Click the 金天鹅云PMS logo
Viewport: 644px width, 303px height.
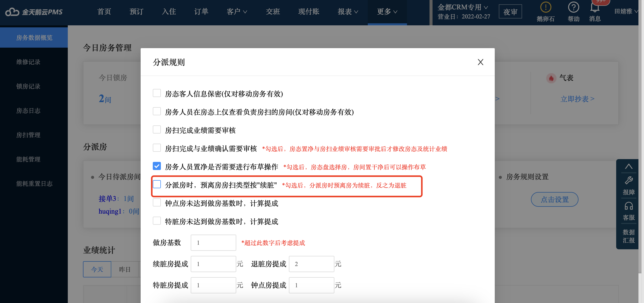tap(34, 12)
